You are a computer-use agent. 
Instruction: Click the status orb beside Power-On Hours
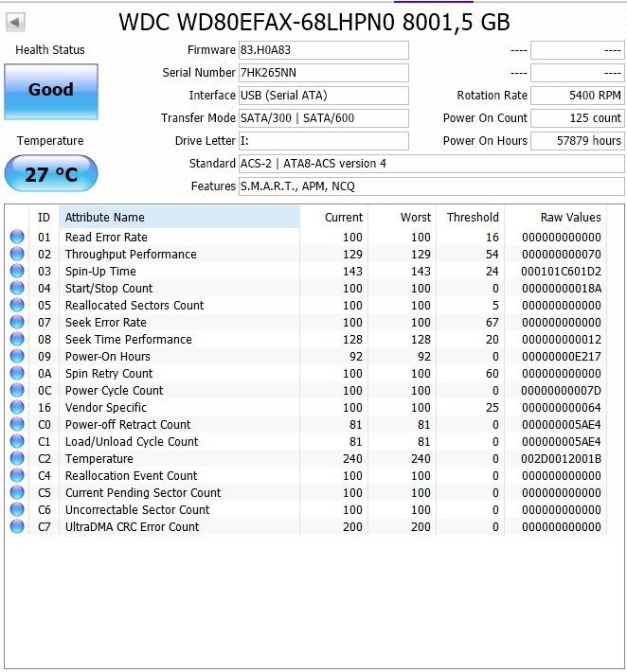pyautogui.click(x=17, y=357)
